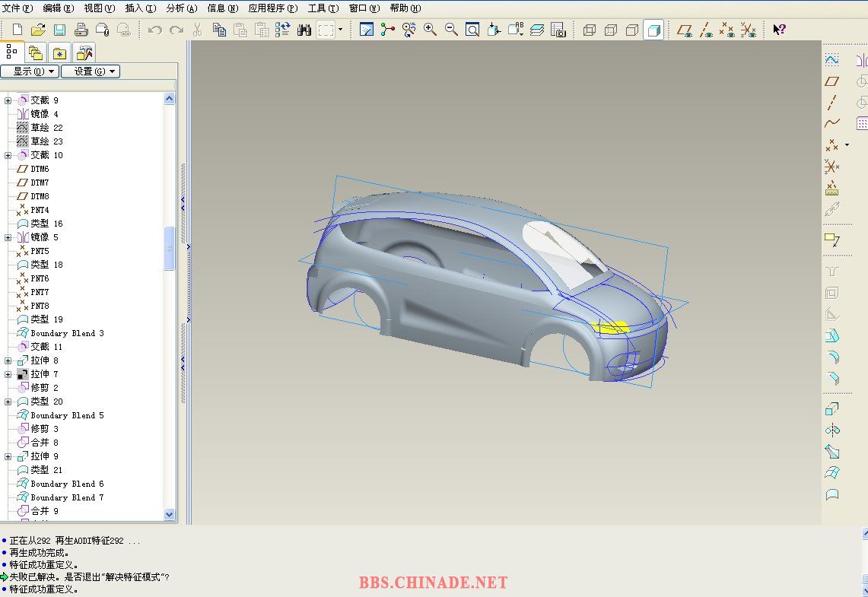Screen dimensions: 868x597
Task: Regenerate the model
Action: [283, 30]
